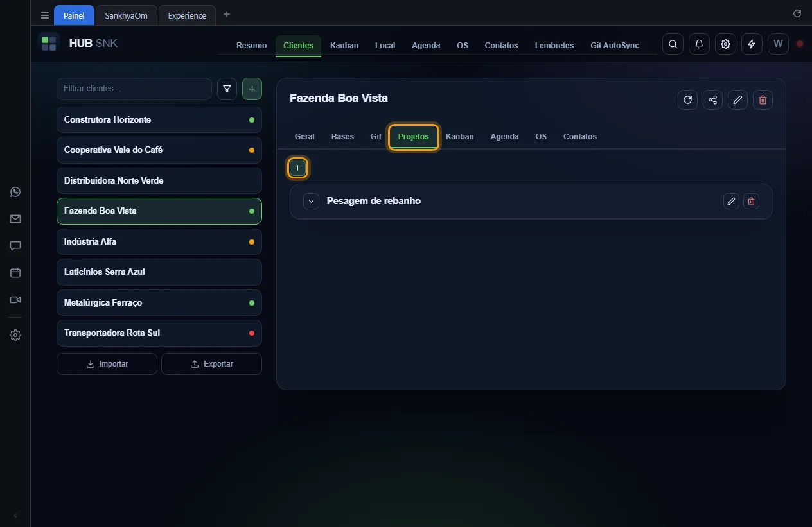Open the top Agenda navigation tab
Image resolution: width=812 pixels, height=527 pixels.
tap(426, 46)
